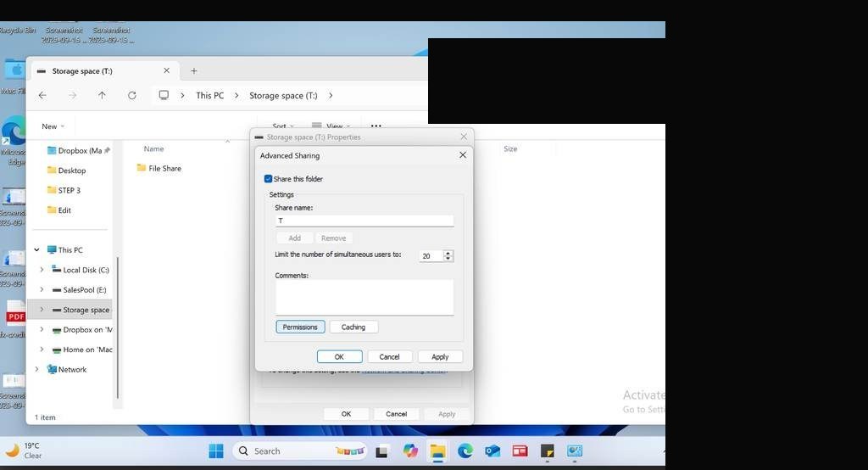Expand Local Disk (C:) tree node

point(42,270)
